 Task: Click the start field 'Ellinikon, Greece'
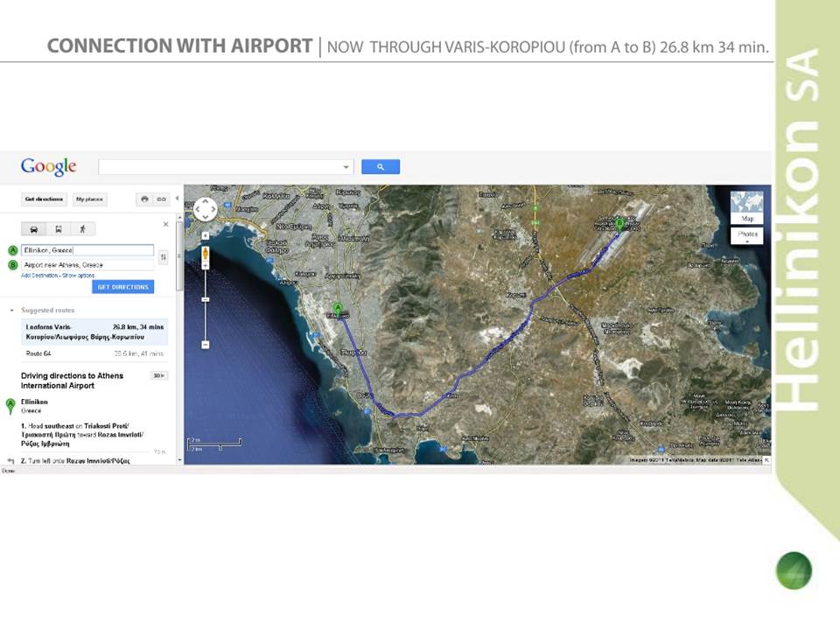tap(87, 250)
